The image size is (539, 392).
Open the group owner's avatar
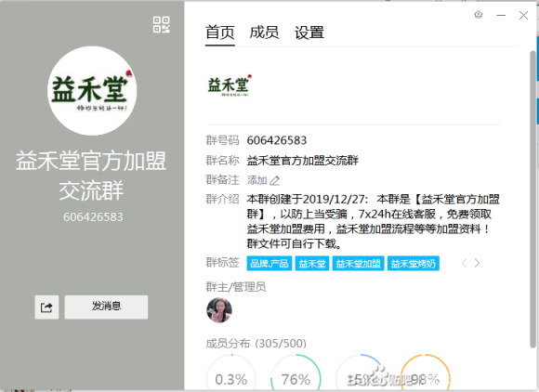click(x=219, y=310)
